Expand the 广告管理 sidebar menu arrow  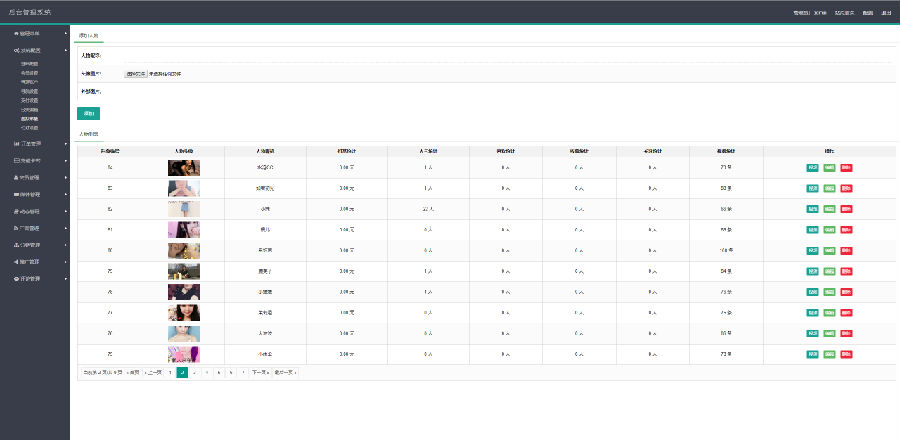pos(66,228)
